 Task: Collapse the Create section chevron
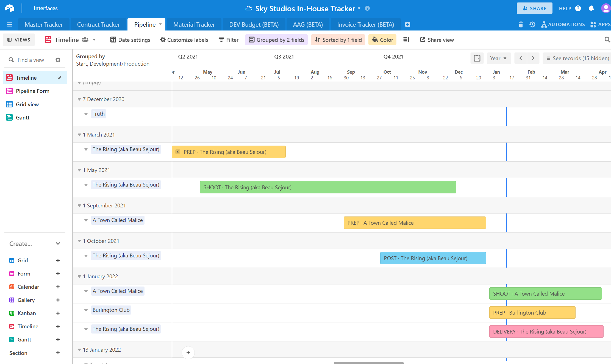tap(58, 244)
